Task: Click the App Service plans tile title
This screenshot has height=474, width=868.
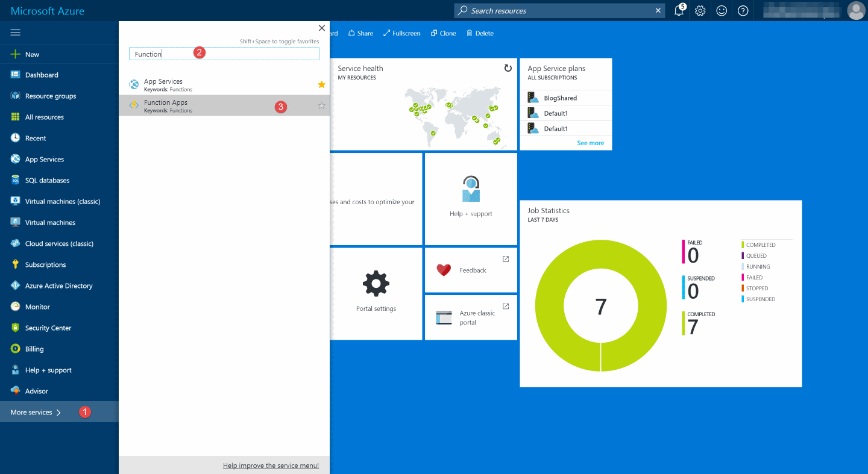Action: 556,69
